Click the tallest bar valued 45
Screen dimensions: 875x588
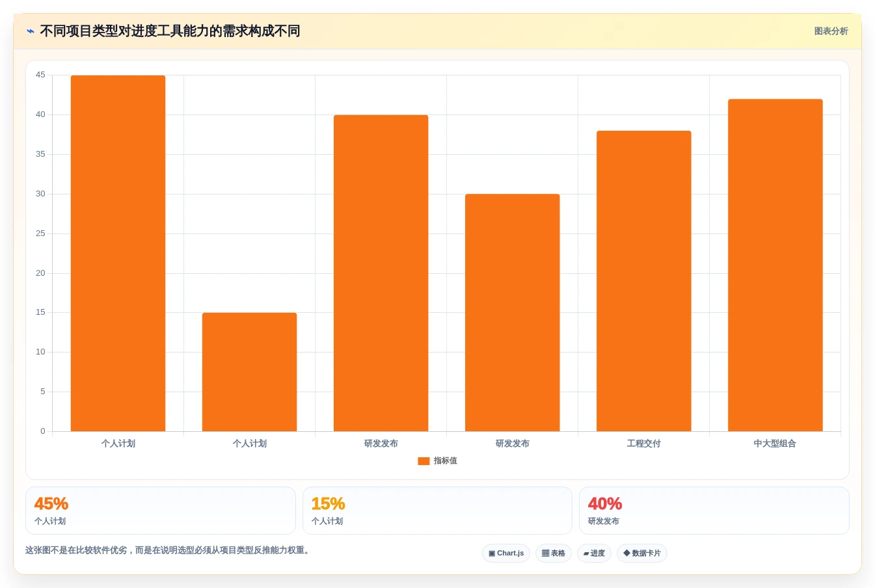(x=118, y=253)
